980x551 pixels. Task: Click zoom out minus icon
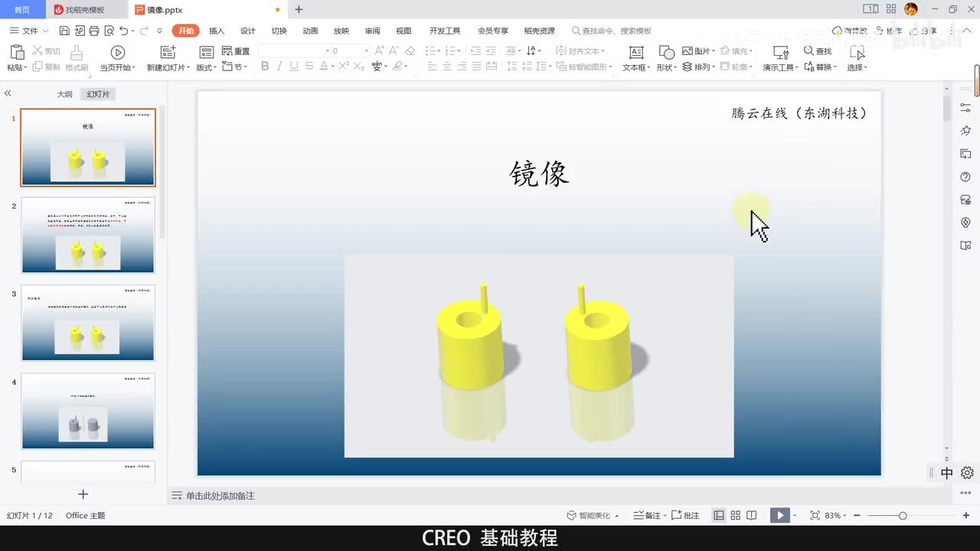[x=857, y=516]
